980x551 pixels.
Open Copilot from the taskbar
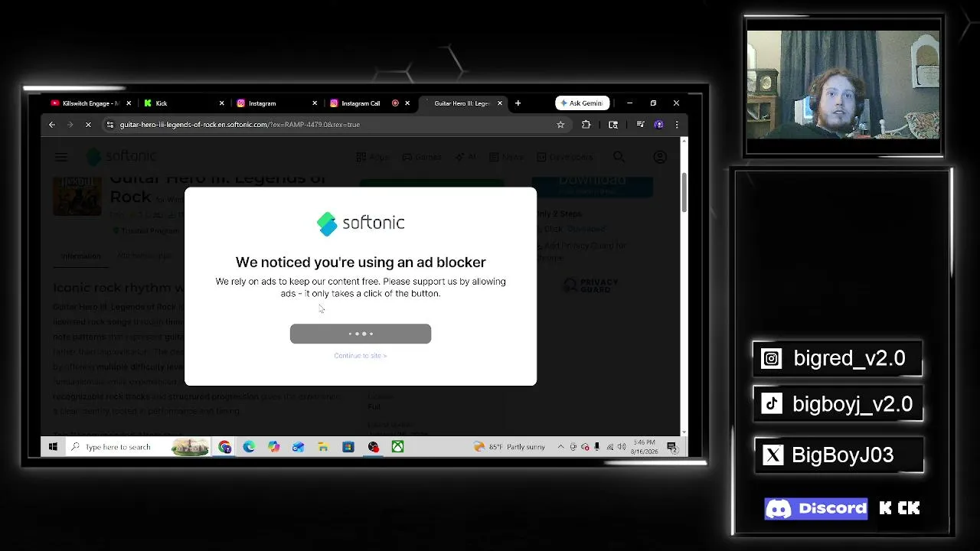pyautogui.click(x=273, y=447)
